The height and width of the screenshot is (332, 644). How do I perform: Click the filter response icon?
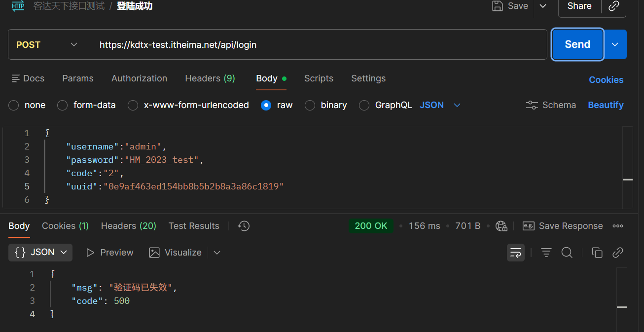point(546,253)
